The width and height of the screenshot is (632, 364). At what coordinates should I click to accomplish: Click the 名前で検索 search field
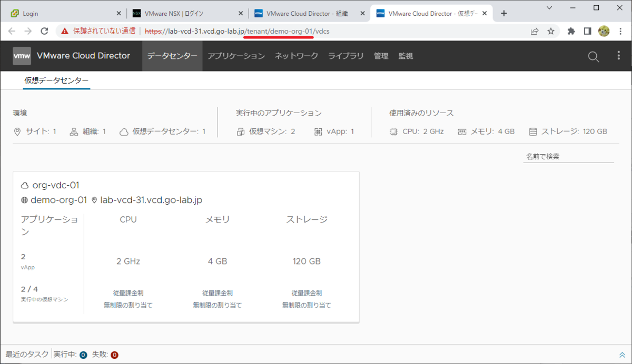pos(569,157)
